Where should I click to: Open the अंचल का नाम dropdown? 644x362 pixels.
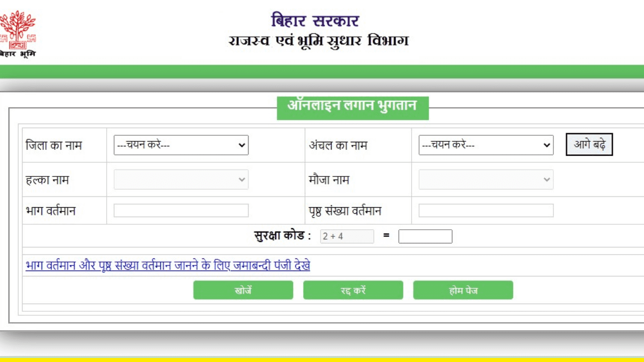[x=485, y=145]
